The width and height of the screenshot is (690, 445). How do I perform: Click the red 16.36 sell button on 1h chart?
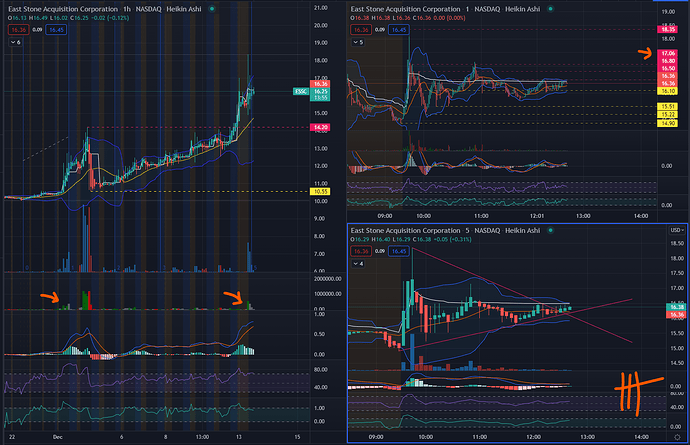[18, 30]
